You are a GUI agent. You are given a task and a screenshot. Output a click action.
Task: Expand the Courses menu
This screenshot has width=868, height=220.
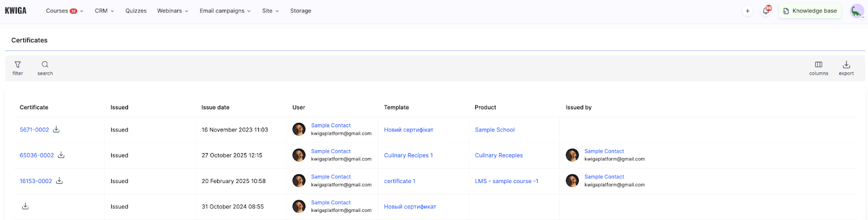(64, 11)
